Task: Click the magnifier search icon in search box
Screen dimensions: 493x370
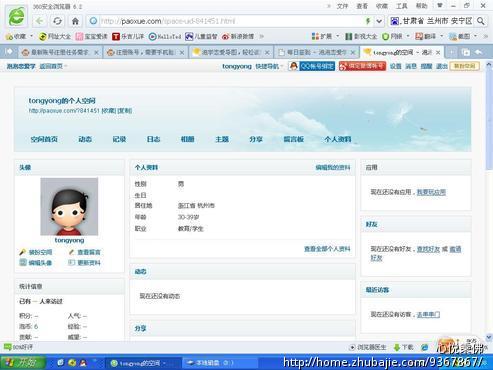Action: (x=480, y=21)
